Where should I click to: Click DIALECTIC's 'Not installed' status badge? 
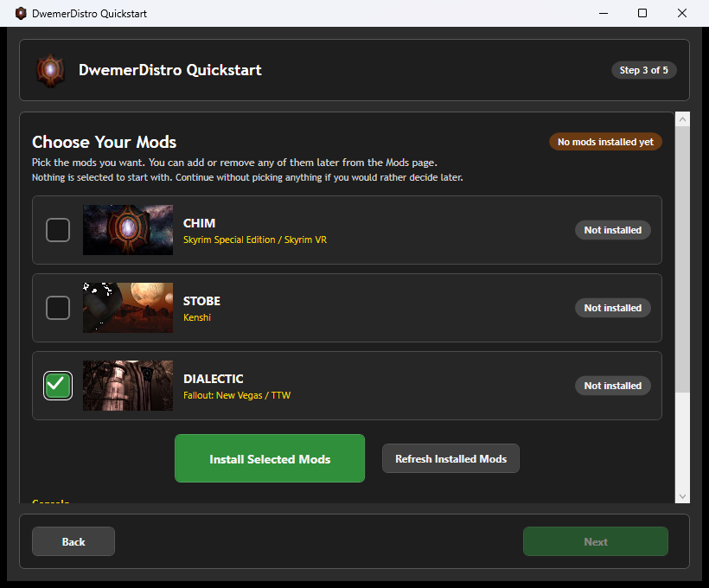point(613,386)
